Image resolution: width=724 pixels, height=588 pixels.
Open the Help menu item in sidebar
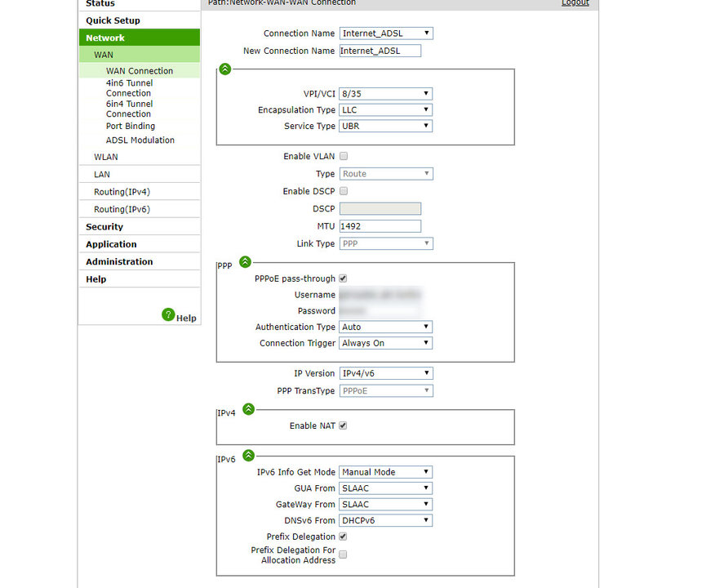(x=140, y=279)
